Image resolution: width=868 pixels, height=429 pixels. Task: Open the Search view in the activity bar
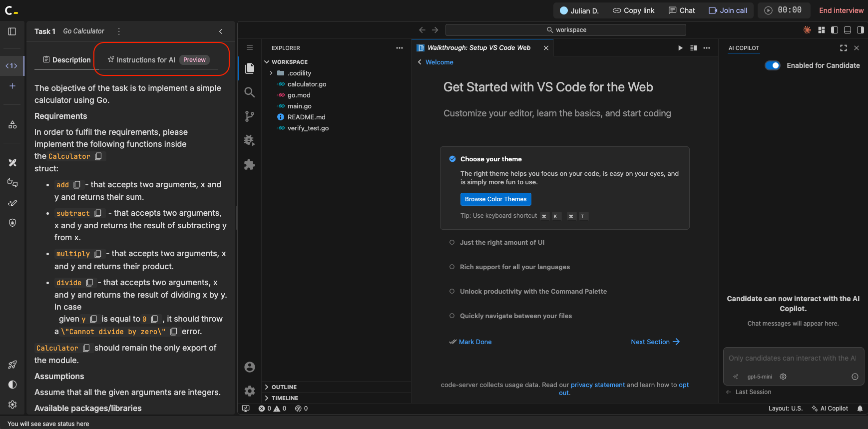250,92
